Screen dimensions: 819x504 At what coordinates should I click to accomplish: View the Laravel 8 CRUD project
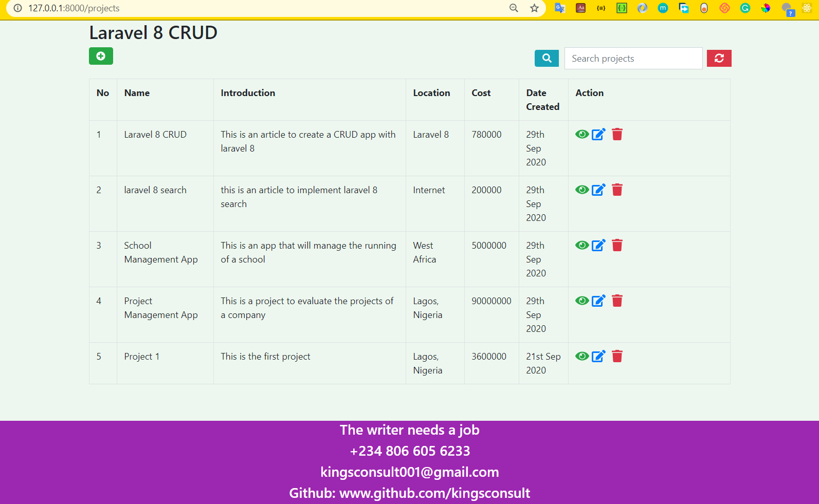[582, 134]
